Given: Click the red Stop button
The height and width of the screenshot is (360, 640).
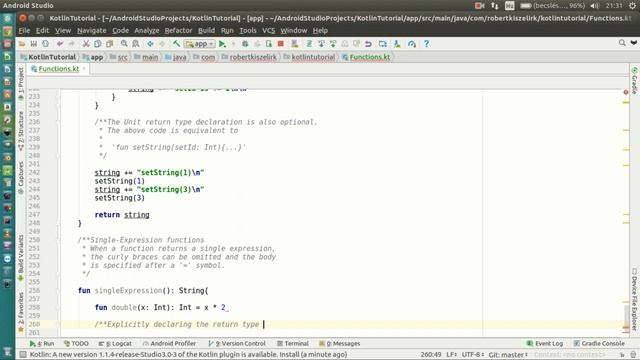Looking at the screenshot, I should [280, 44].
